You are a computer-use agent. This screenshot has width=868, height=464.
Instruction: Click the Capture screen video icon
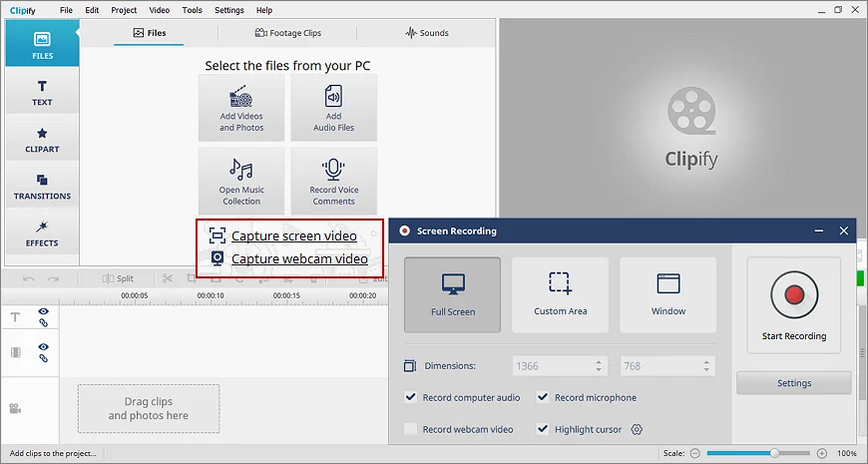pyautogui.click(x=217, y=235)
